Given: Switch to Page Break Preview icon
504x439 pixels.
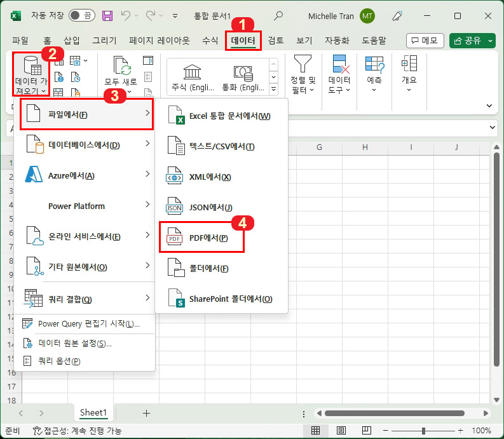Looking at the screenshot, I should coord(367,430).
